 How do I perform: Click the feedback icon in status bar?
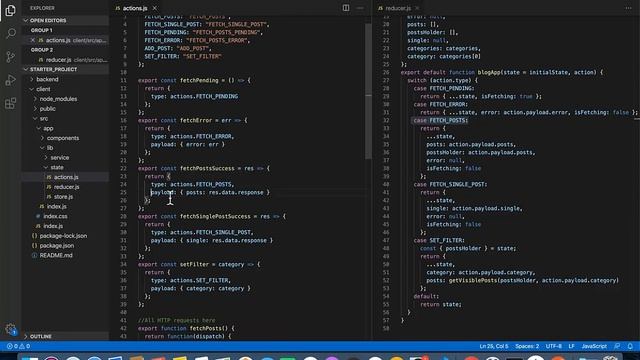coord(617,346)
